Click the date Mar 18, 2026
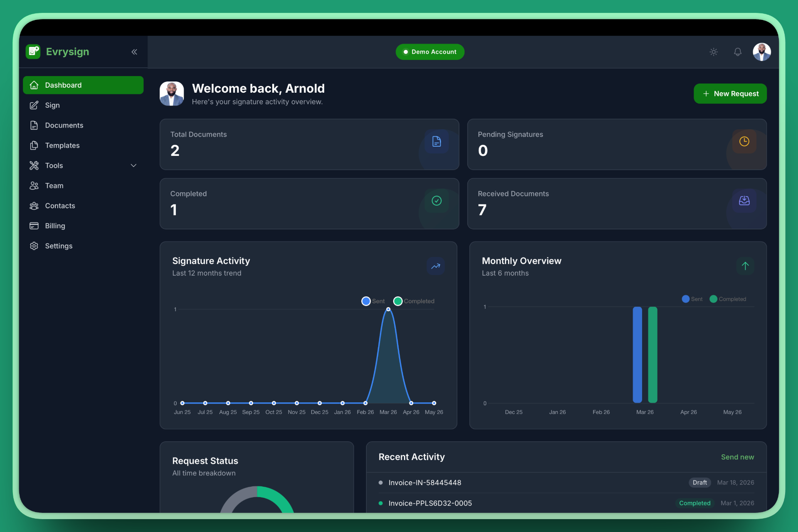This screenshot has height=532, width=798. tap(736, 483)
